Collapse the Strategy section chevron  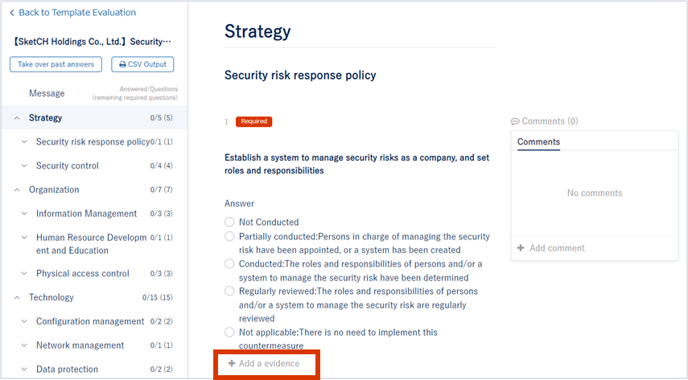click(x=17, y=118)
